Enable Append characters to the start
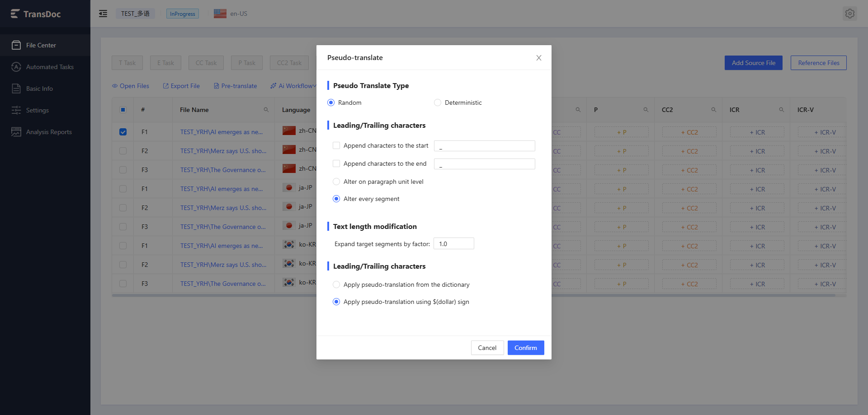Image resolution: width=868 pixels, height=415 pixels. coord(336,145)
